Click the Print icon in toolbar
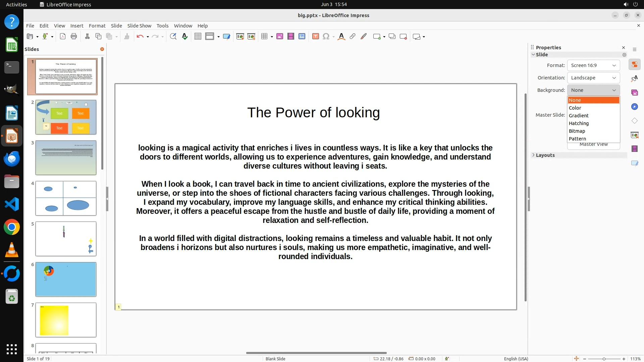 pos(74,37)
